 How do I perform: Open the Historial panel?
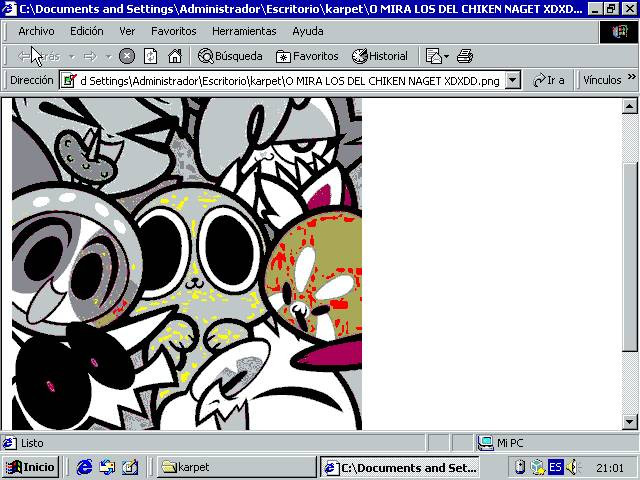point(380,56)
